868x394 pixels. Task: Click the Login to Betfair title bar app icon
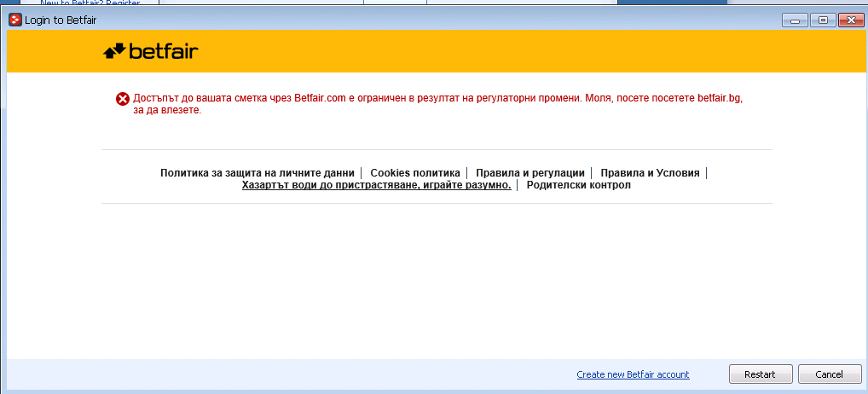click(x=15, y=20)
